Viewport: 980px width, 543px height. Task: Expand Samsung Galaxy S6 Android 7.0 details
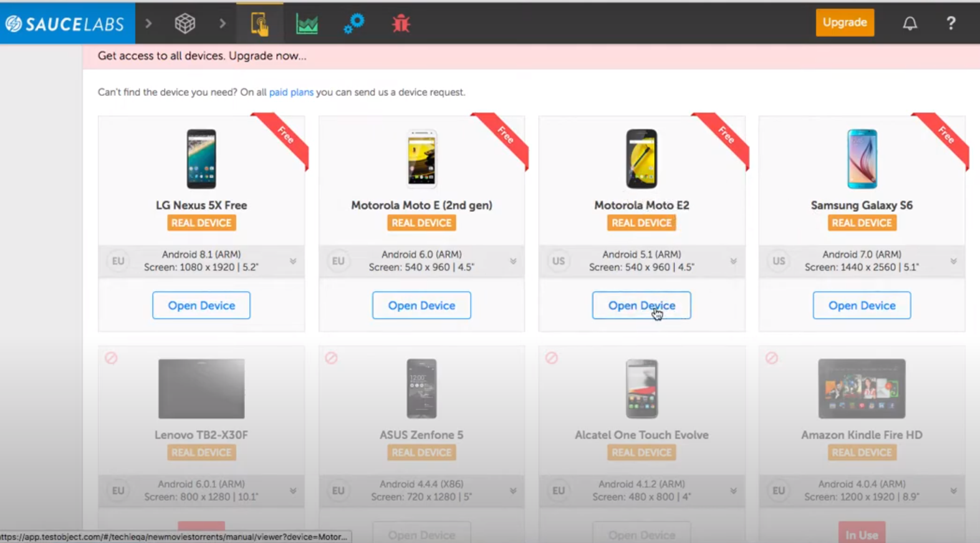953,261
